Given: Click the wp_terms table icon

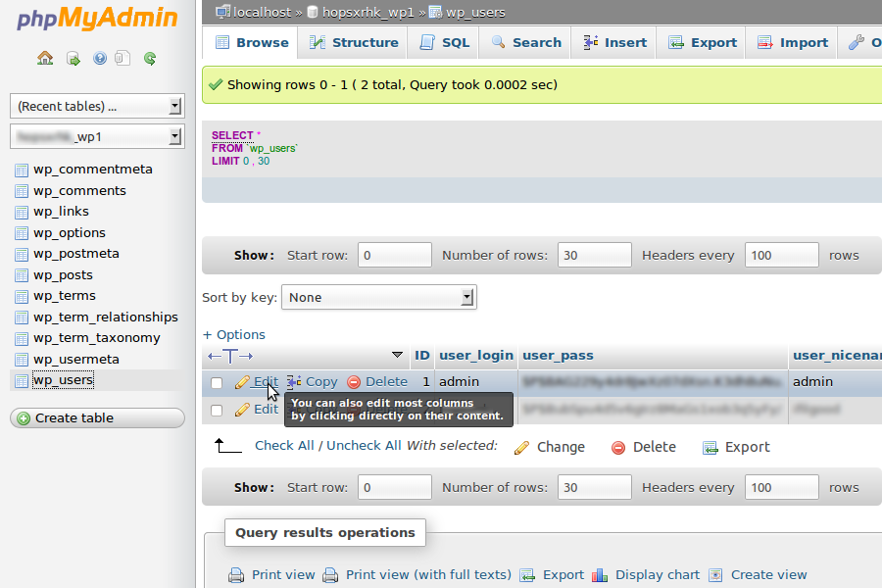Looking at the screenshot, I should [x=22, y=297].
